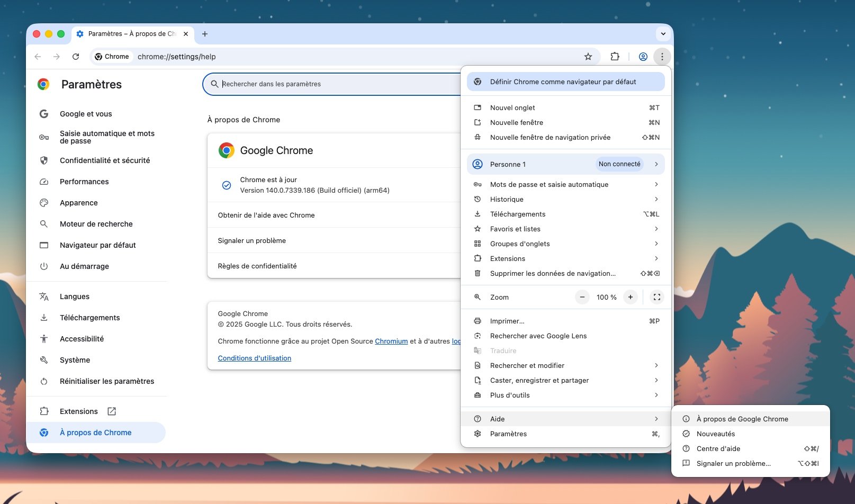Open the Extensions puzzle icon in toolbar

[615, 56]
